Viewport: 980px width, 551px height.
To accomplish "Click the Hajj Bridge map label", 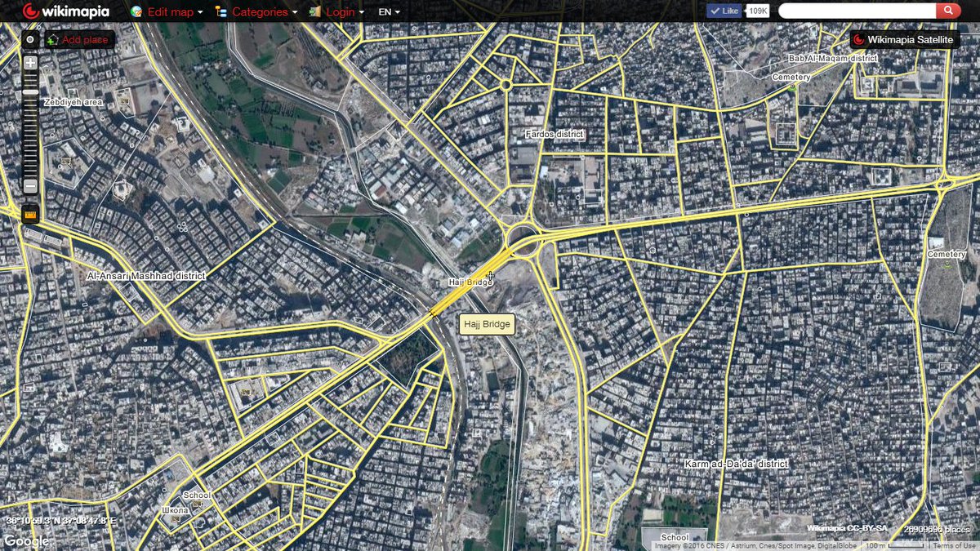I will 470,282.
